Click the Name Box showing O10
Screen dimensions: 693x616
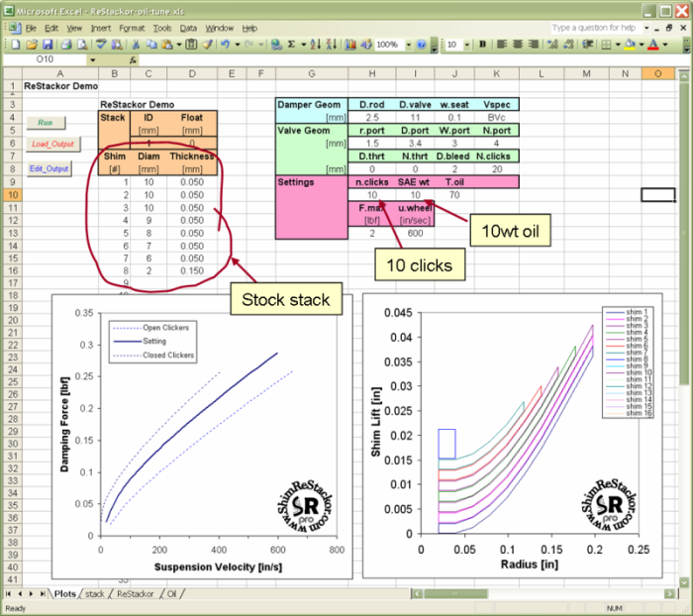coord(45,59)
